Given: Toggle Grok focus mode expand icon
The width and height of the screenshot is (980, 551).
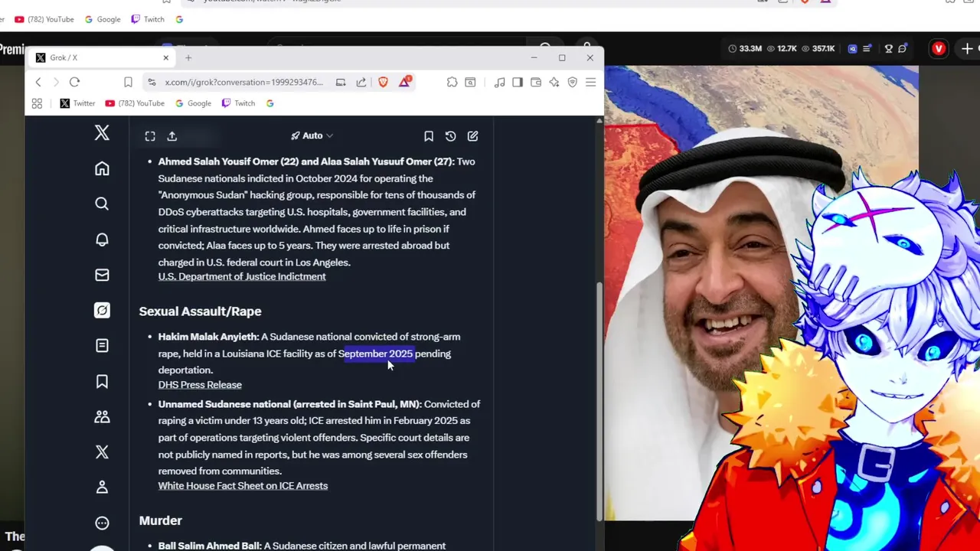Looking at the screenshot, I should (x=150, y=136).
